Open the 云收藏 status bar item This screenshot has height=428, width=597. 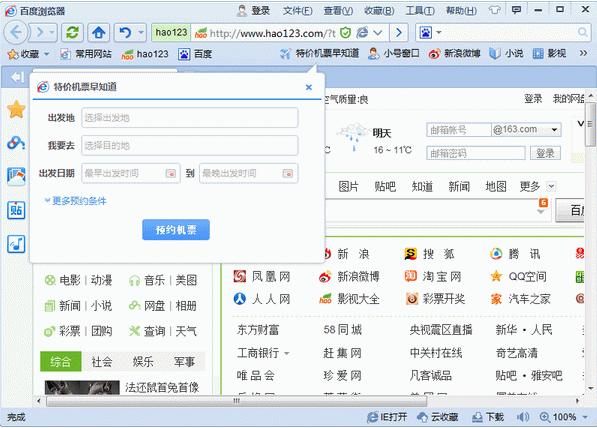coord(437,417)
